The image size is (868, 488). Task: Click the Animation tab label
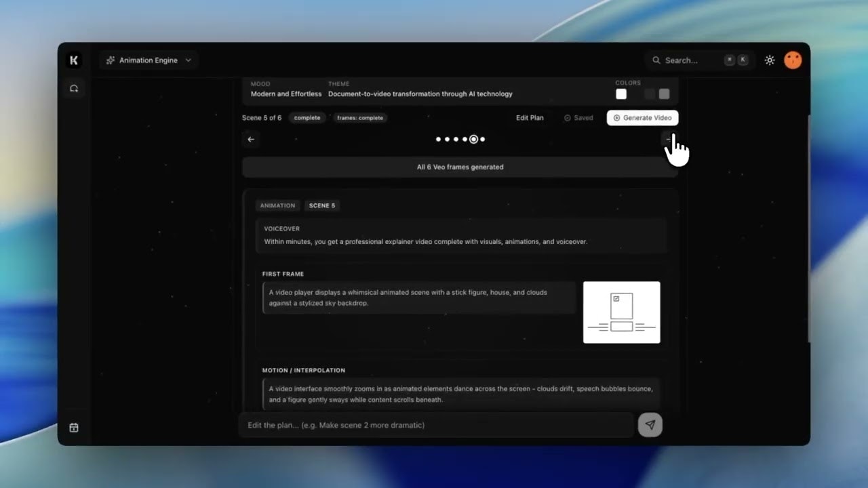click(277, 205)
